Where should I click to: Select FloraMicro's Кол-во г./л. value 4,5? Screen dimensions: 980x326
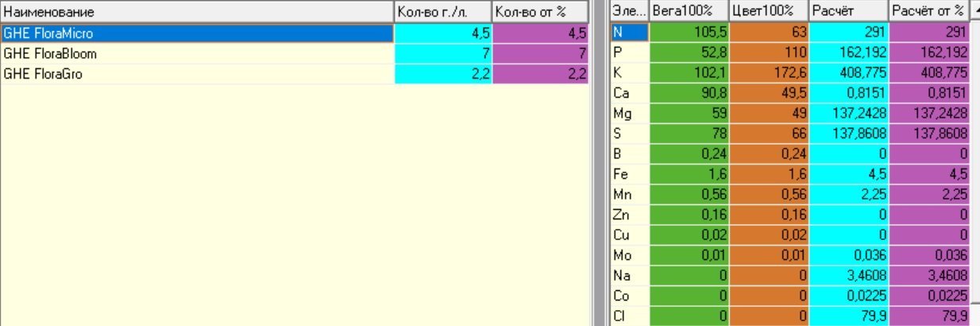[443, 33]
